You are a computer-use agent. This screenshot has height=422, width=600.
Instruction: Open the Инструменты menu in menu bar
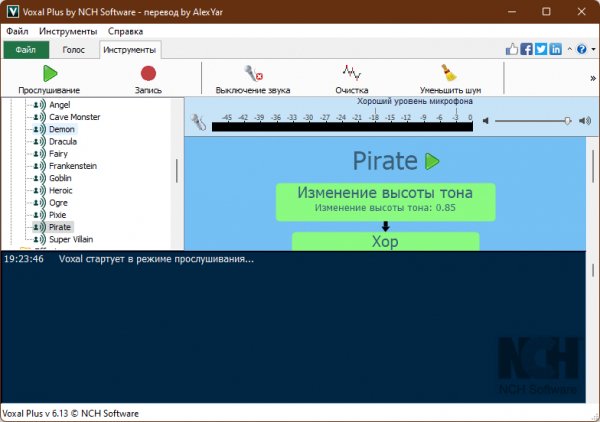[x=68, y=31]
